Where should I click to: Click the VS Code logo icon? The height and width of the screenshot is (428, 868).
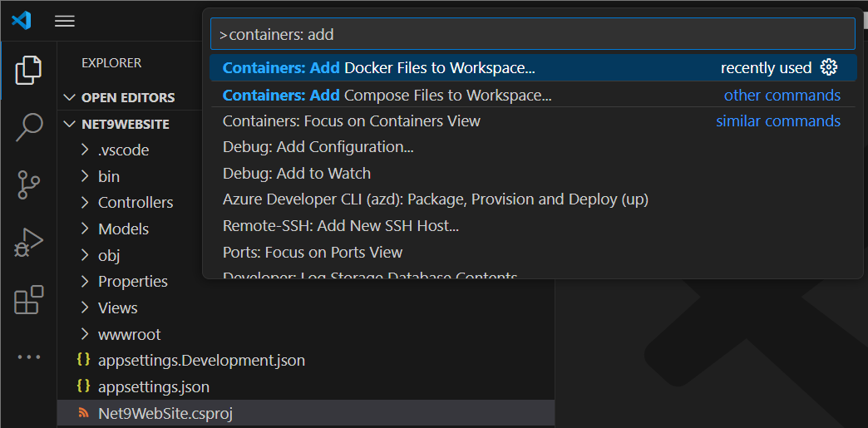tap(22, 21)
